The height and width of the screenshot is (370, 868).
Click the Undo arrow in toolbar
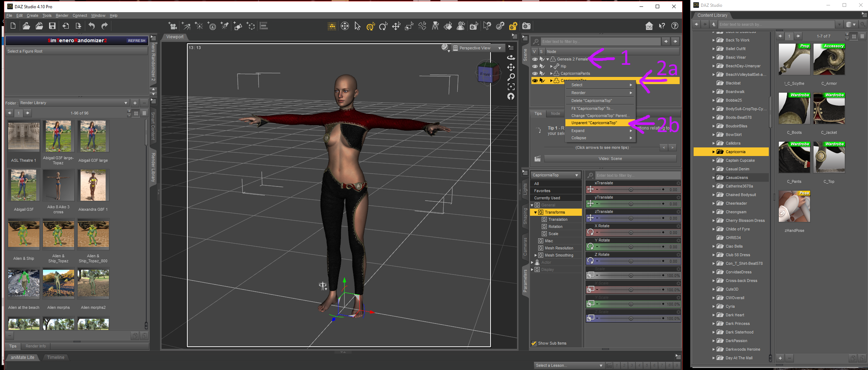pyautogui.click(x=92, y=26)
